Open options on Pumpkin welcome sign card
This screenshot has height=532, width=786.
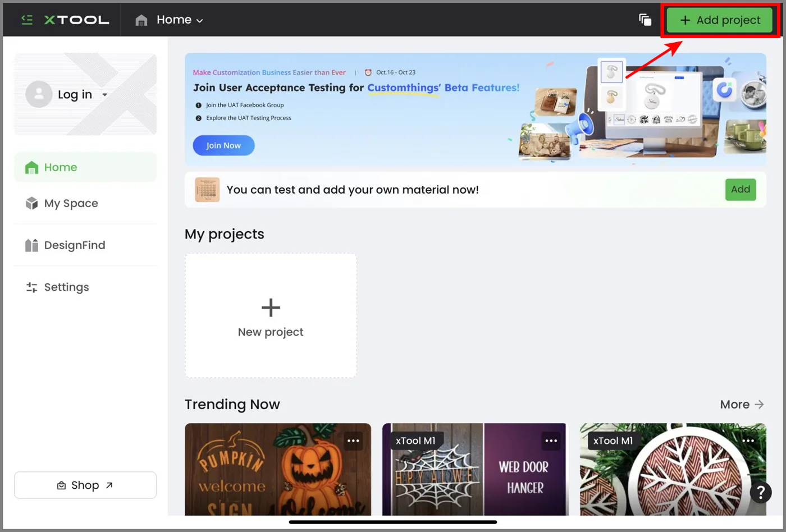click(353, 441)
